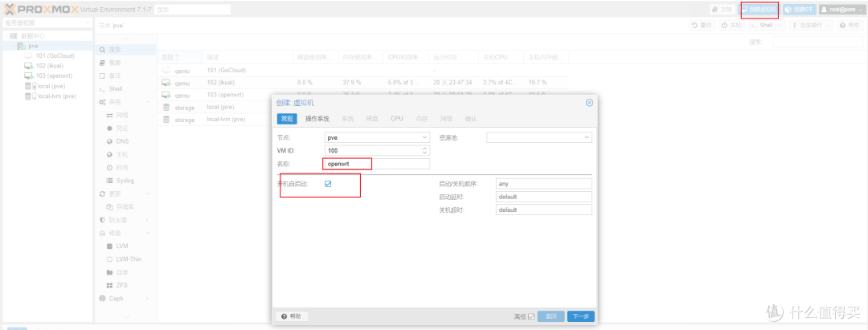Screen dimensions: 868x330
Task: Select local-lvm (pve) storage in tree
Action: coord(56,96)
